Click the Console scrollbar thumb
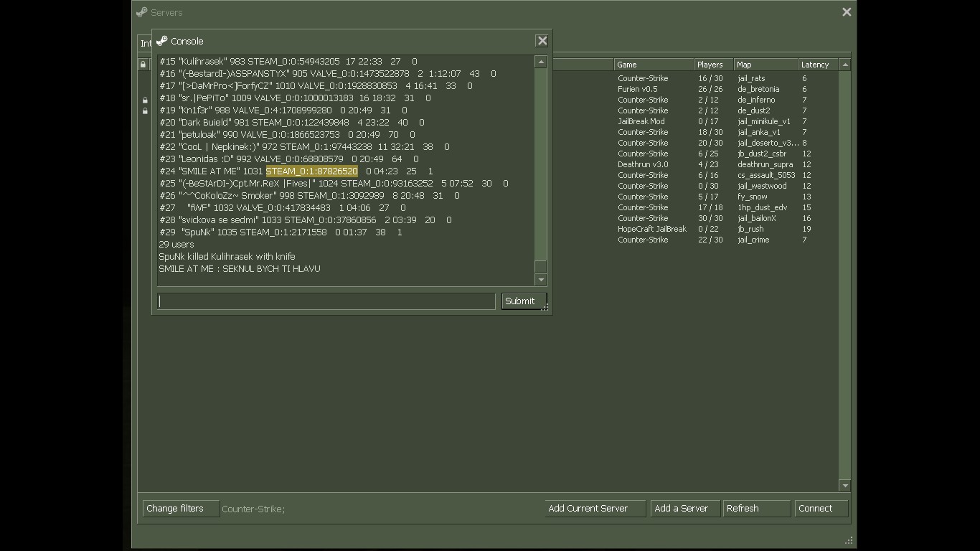 541,267
